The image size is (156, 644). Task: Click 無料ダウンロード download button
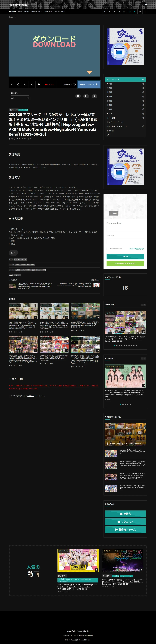click(89, 85)
